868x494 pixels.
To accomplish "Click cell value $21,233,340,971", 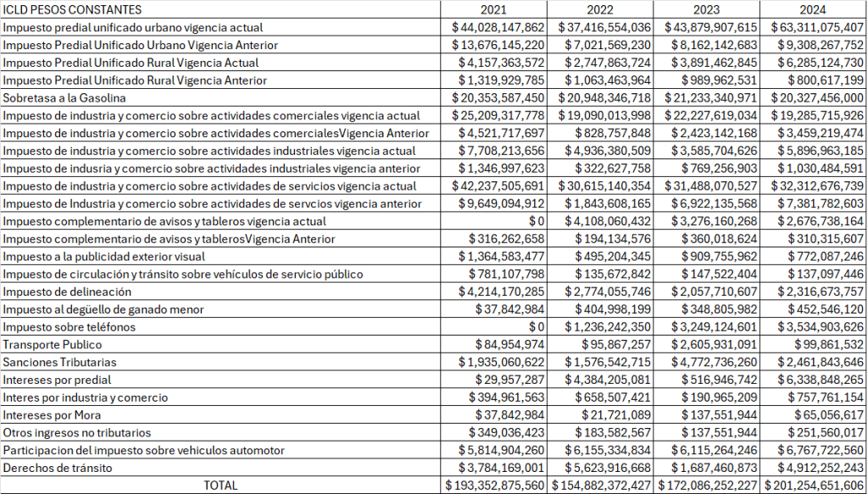I will pos(711,98).
